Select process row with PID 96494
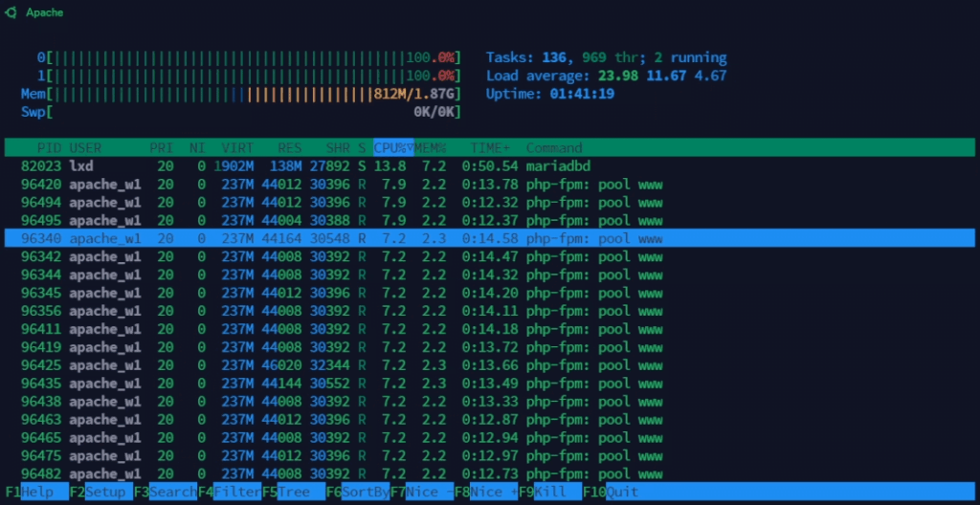The height and width of the screenshot is (505, 980). 489,203
